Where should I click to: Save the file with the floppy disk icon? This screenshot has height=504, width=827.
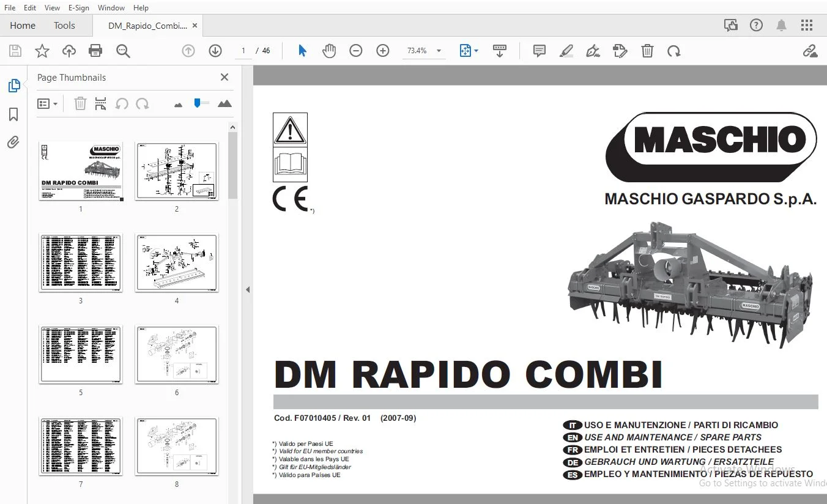[x=15, y=51]
